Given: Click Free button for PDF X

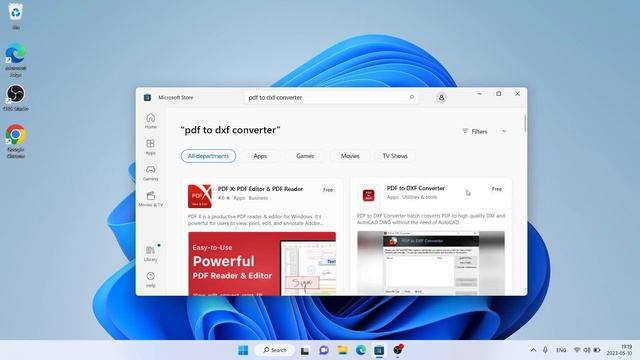Looking at the screenshot, I should (328, 190).
